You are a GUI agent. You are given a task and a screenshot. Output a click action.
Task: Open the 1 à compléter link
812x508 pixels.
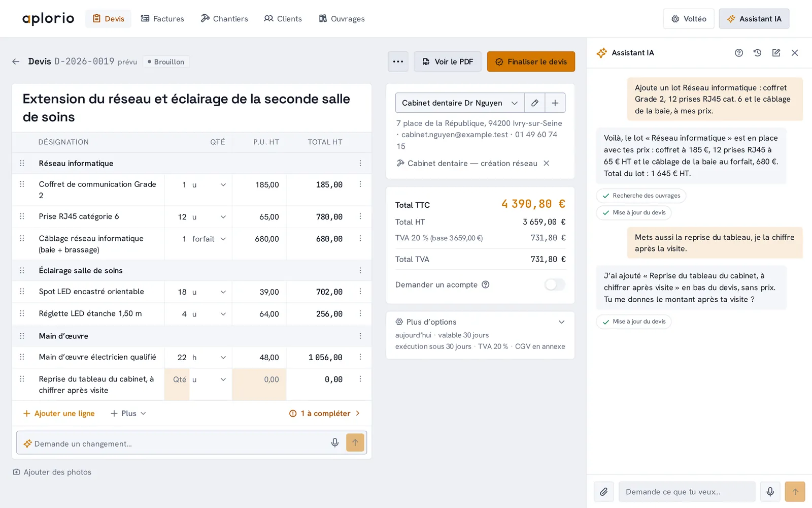(x=325, y=414)
